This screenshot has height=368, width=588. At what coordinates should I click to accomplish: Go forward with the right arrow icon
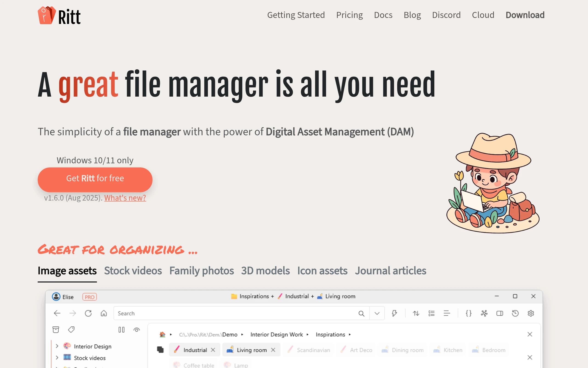pos(73,313)
